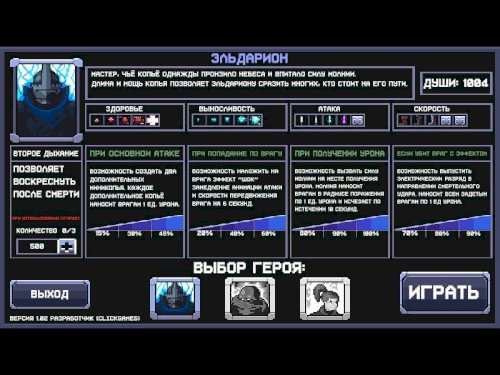Choose the blue lightning knight hero
The image size is (500, 375).
pos(175,298)
